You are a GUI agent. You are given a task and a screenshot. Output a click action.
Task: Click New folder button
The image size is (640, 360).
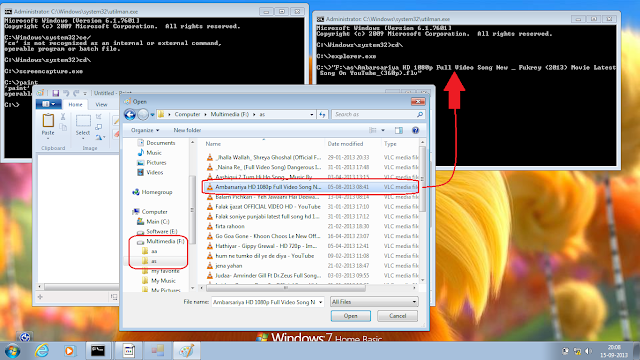click(x=187, y=130)
